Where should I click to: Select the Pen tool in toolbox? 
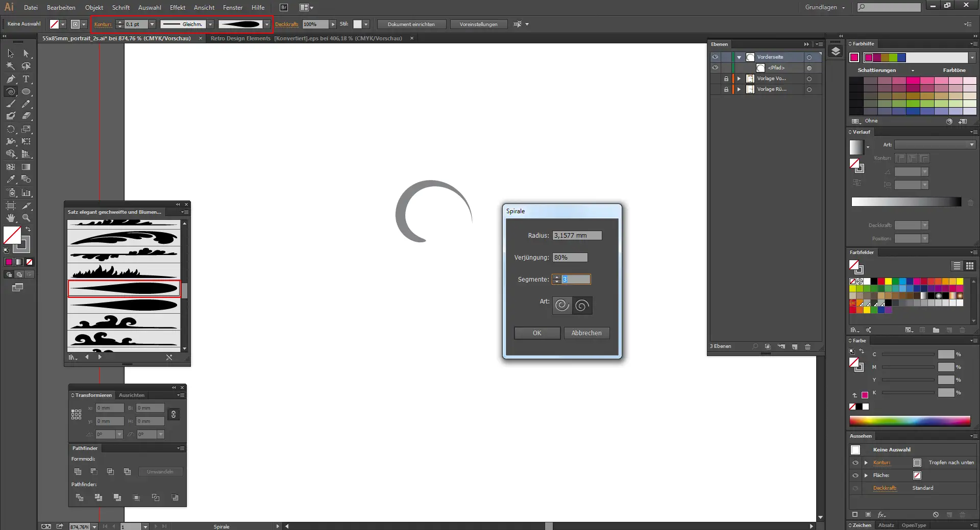coord(11,79)
